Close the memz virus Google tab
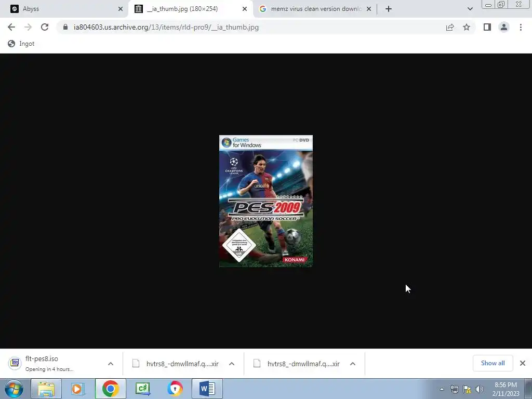The height and width of the screenshot is (399, 532). coord(369,9)
